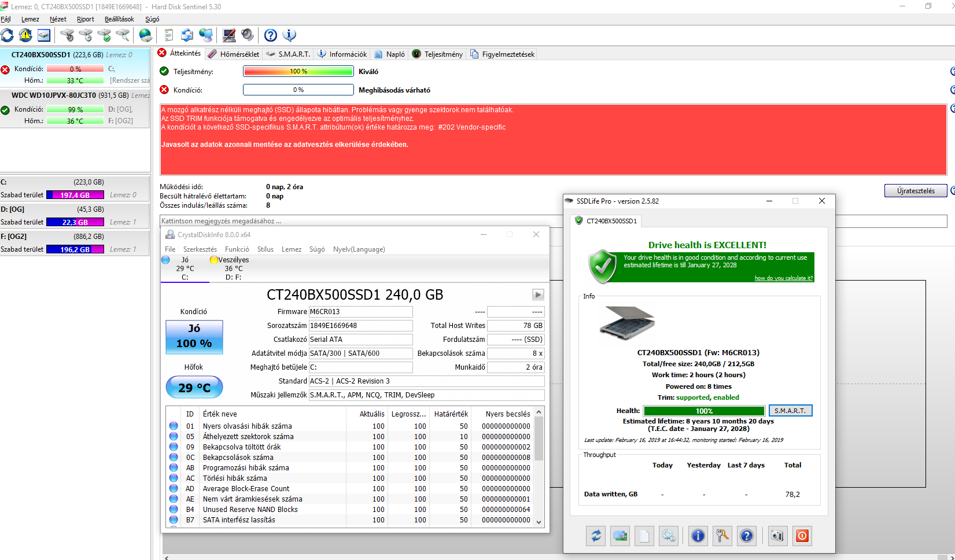Click the Újratesztelés button
The width and height of the screenshot is (955, 560).
pos(916,191)
